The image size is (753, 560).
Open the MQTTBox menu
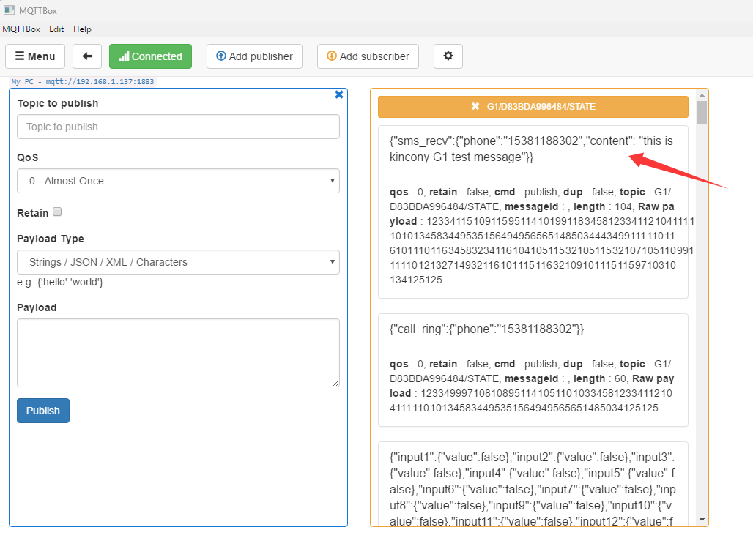21,29
